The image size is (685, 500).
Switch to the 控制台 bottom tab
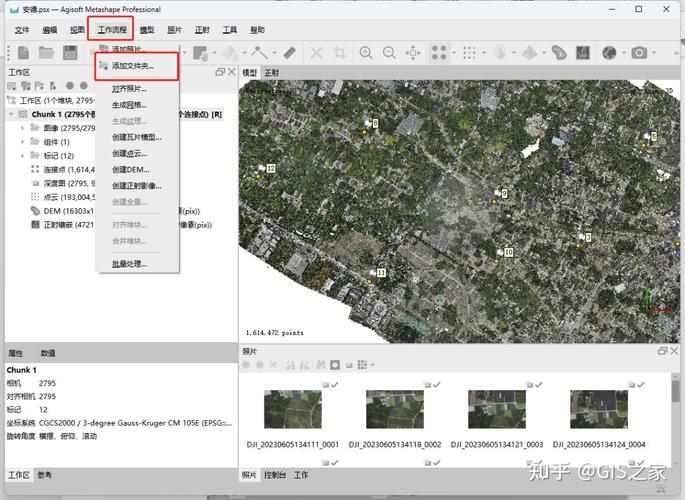point(275,475)
